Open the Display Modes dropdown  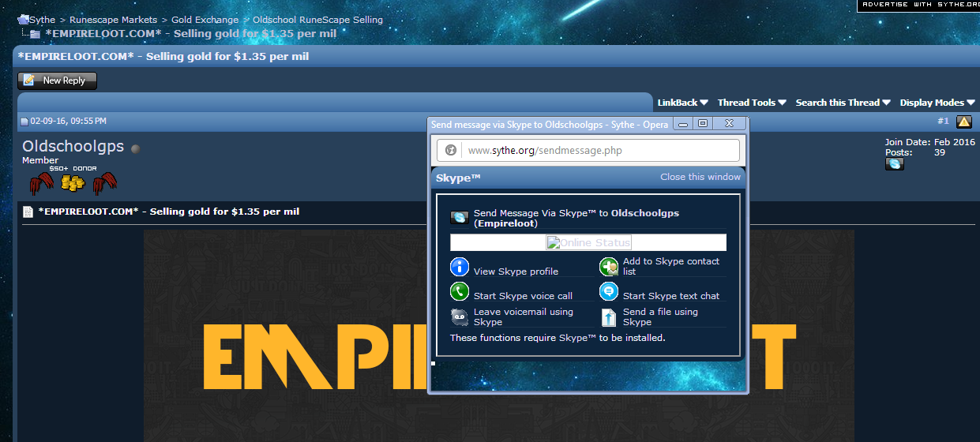pyautogui.click(x=937, y=103)
